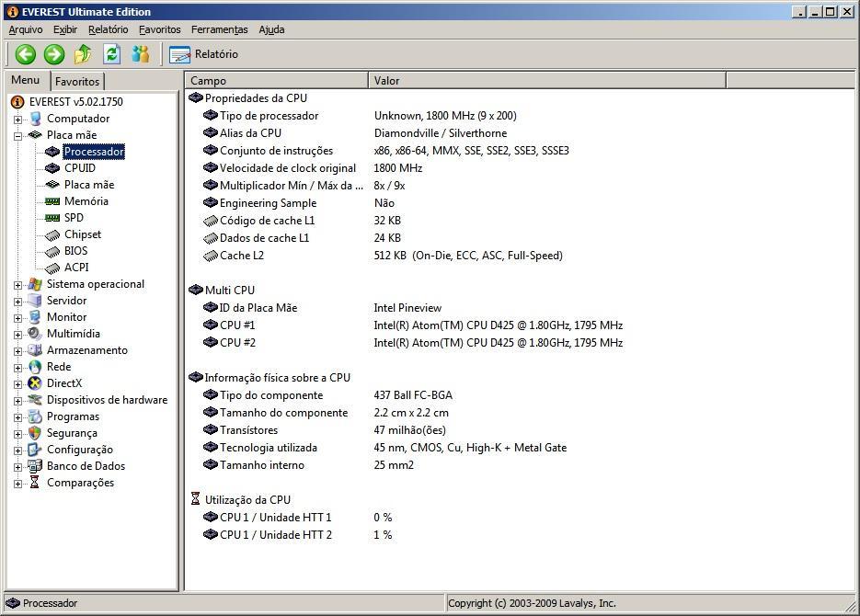860x616 pixels.
Task: Open the Favoritos menu in the menu bar
Action: pos(160,29)
